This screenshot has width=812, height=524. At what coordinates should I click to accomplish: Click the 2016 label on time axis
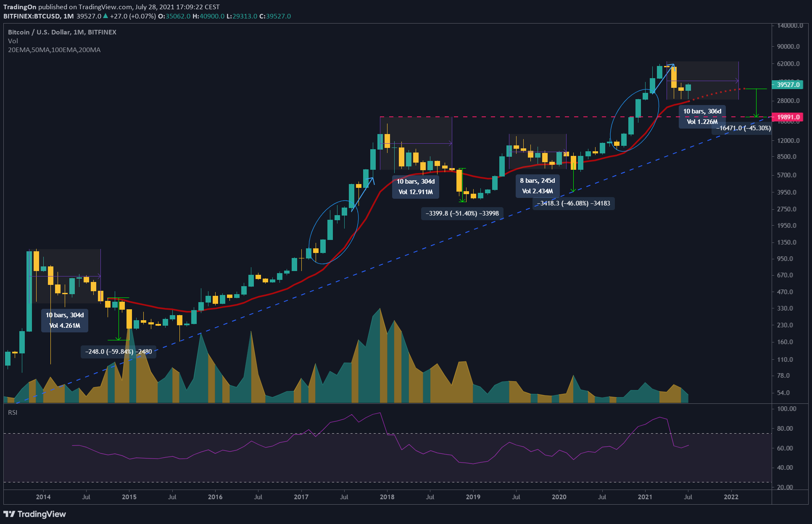click(215, 497)
